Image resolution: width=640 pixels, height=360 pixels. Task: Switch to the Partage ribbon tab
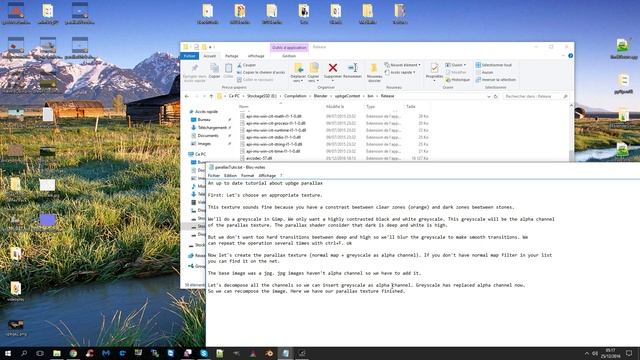tap(231, 56)
